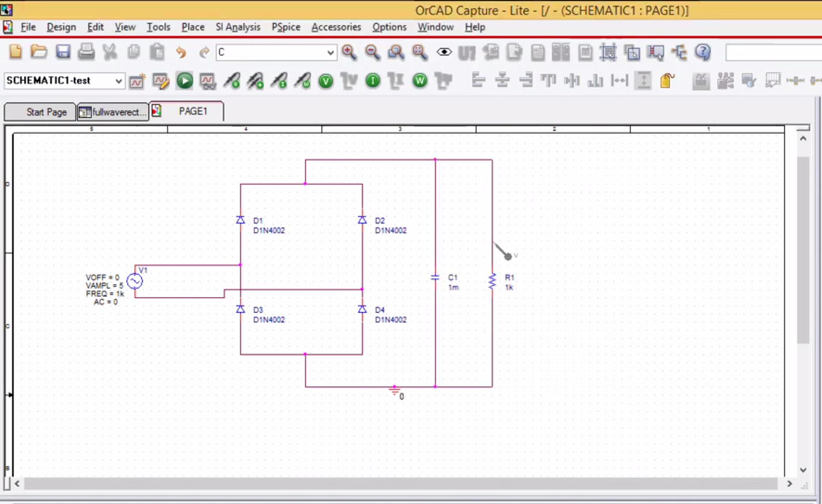Open the PSpice menu

(286, 27)
